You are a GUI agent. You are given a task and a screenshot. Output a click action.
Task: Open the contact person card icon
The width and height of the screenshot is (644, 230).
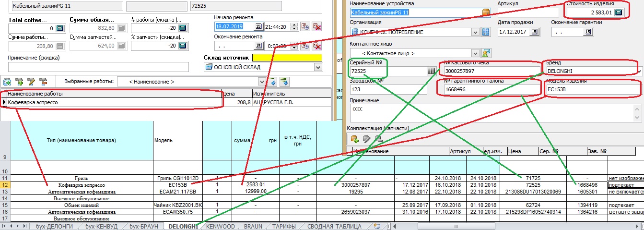[487, 53]
